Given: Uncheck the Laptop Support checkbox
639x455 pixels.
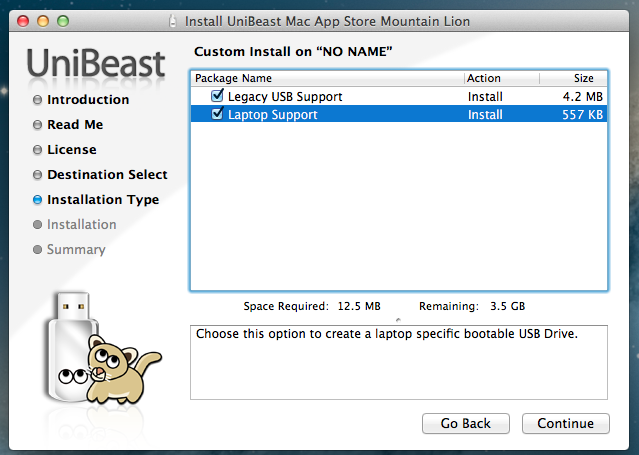Looking at the screenshot, I should (217, 114).
